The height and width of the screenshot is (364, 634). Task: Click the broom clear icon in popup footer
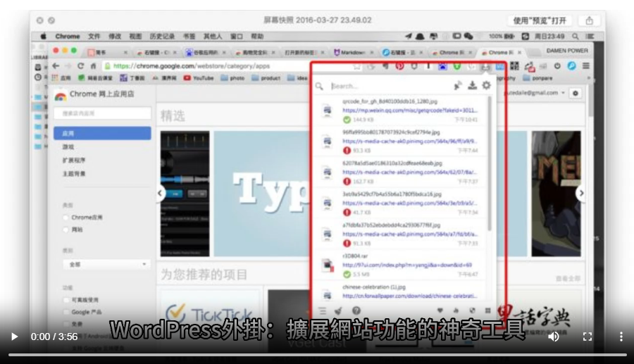click(x=338, y=310)
